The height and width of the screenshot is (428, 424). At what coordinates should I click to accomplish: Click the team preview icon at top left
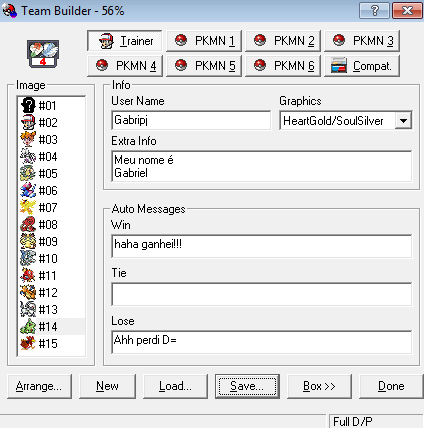tap(43, 54)
